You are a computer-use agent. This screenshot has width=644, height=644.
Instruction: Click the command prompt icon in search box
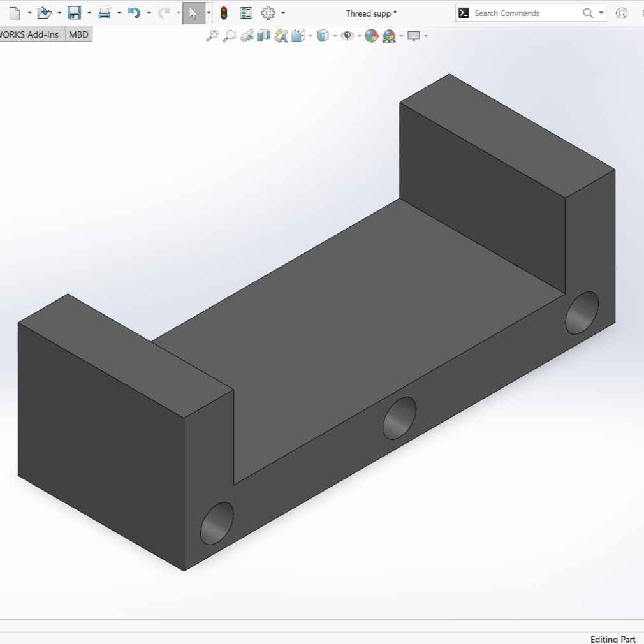pyautogui.click(x=464, y=13)
